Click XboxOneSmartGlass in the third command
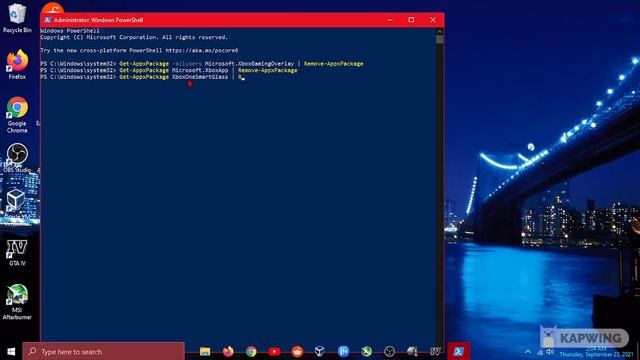This screenshot has width=640, height=360. [200, 77]
